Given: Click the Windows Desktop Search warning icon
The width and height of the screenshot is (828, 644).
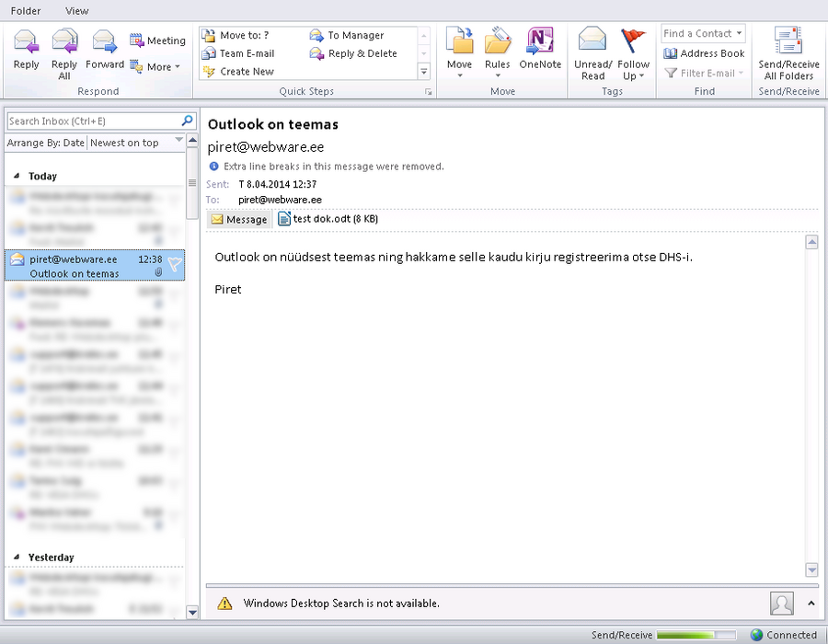Looking at the screenshot, I should tap(225, 604).
